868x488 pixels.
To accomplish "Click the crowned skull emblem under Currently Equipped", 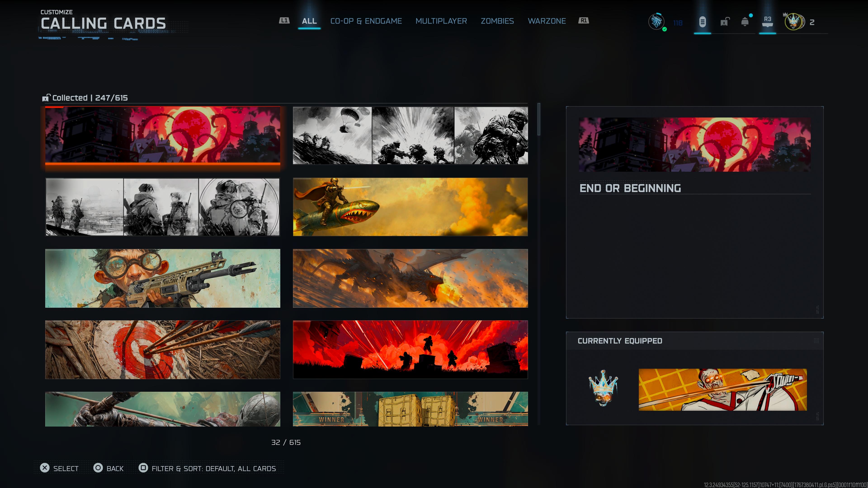I will pos(603,388).
